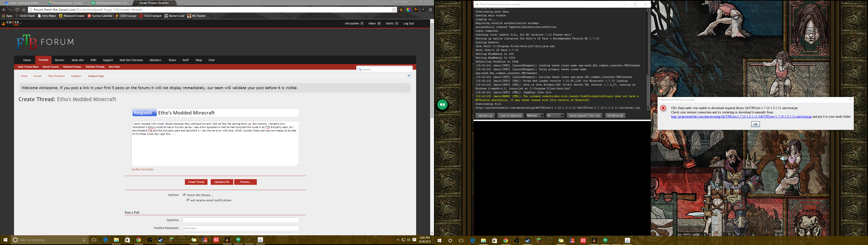Image resolution: width=868 pixels, height=245 pixels.
Task: Click the poll Question input field
Action: [241, 220]
